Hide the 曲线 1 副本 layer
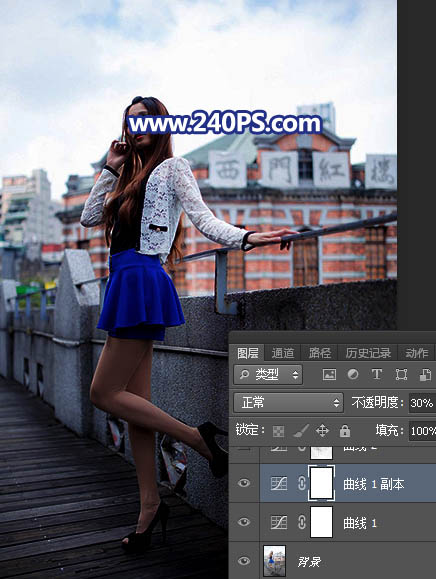 click(244, 483)
